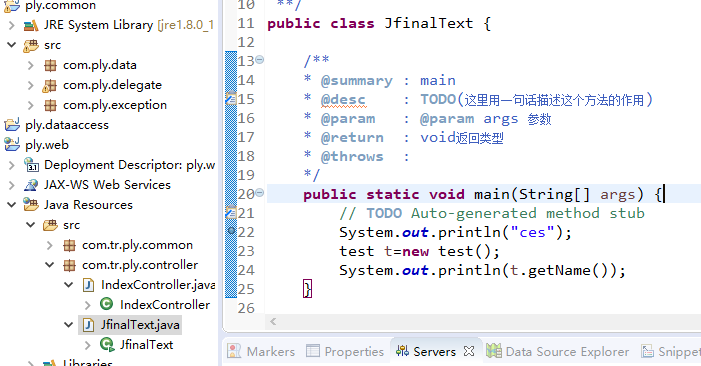Click the com.tr.ply.common package icon

[69, 245]
